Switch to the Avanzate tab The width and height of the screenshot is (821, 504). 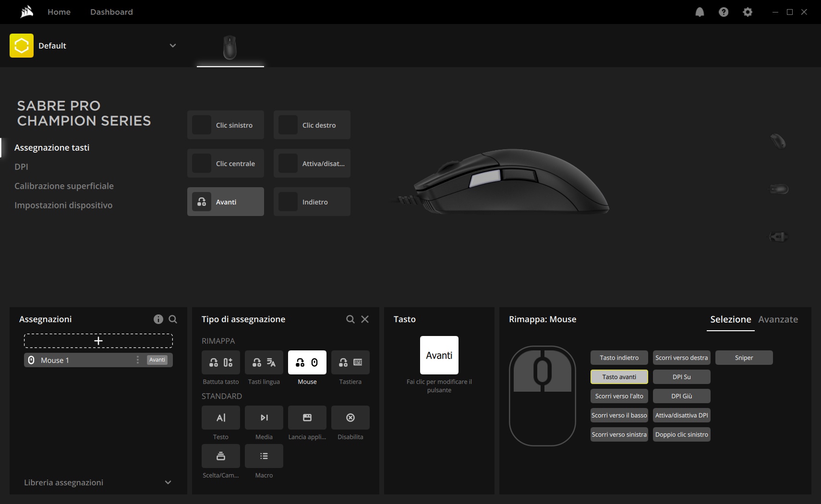[x=778, y=319]
